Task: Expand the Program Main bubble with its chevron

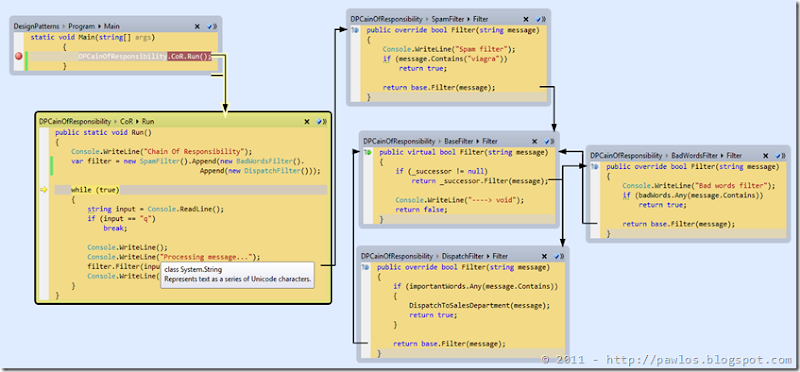Action: 215,26
